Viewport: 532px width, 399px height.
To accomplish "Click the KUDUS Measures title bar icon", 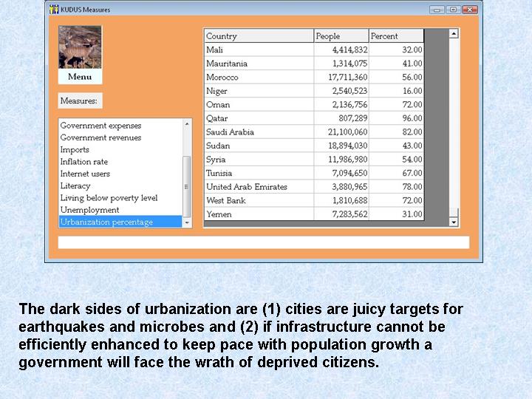I will point(52,9).
